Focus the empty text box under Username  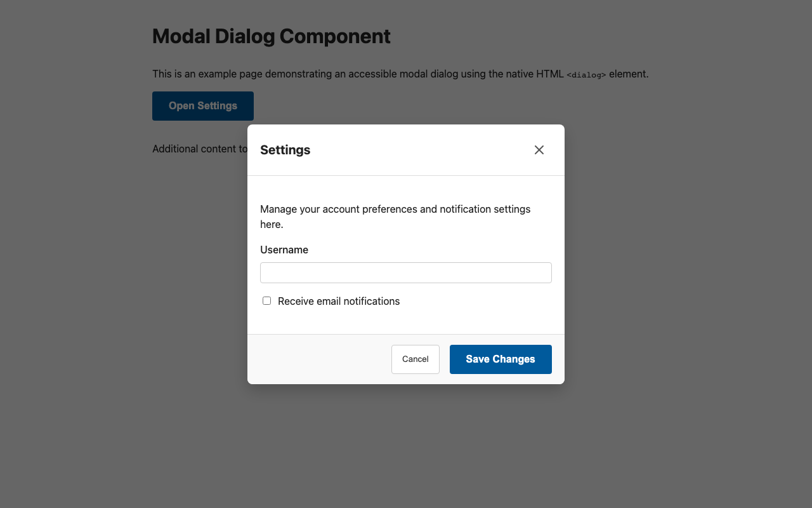405,272
